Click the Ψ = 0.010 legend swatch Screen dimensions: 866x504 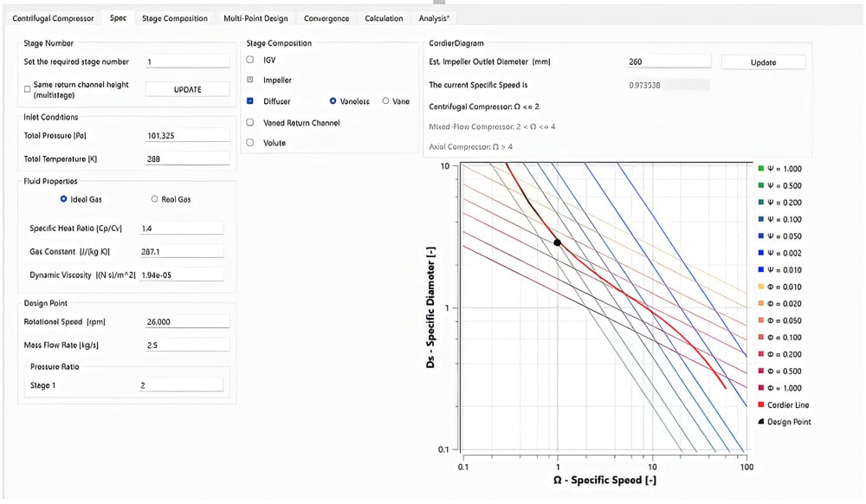(761, 269)
